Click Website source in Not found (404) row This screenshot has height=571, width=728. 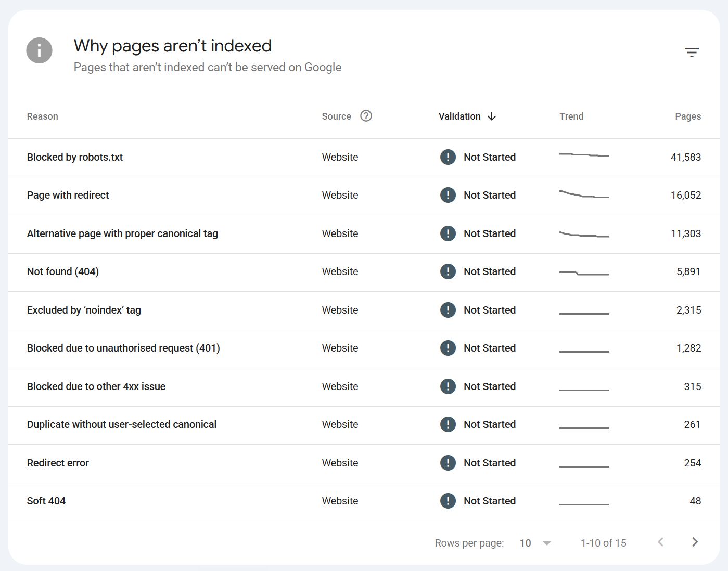340,271
